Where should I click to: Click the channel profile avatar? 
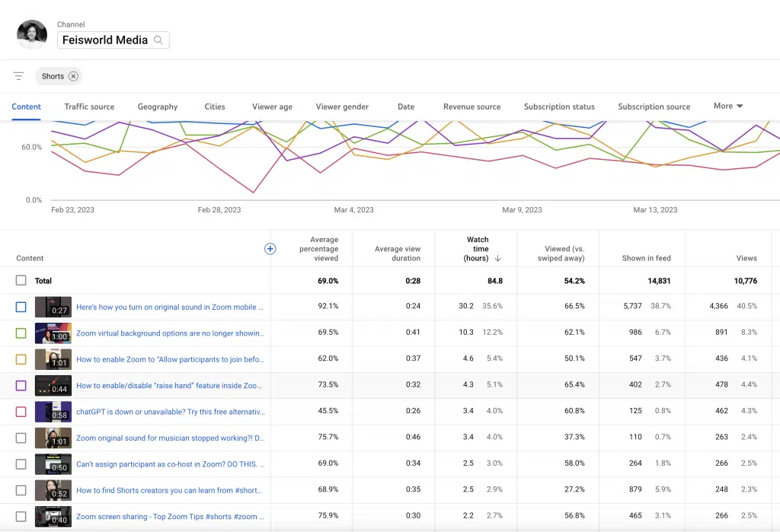pyautogui.click(x=31, y=33)
